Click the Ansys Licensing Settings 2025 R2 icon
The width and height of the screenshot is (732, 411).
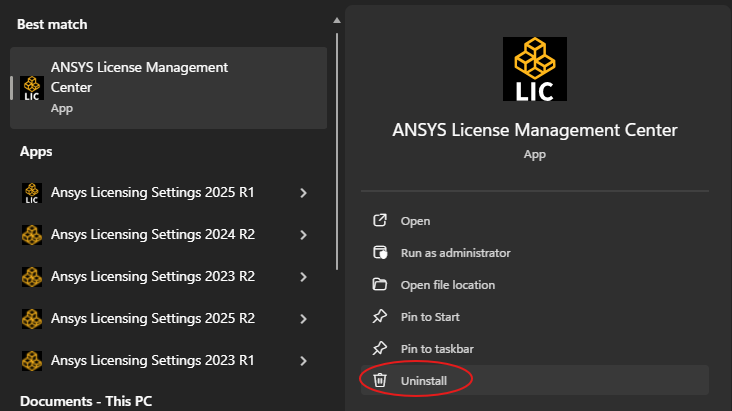coord(31,318)
